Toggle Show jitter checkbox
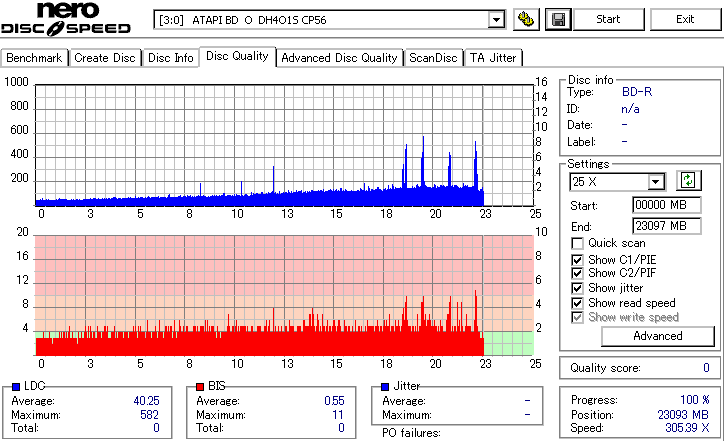724x441 pixels. click(x=577, y=288)
